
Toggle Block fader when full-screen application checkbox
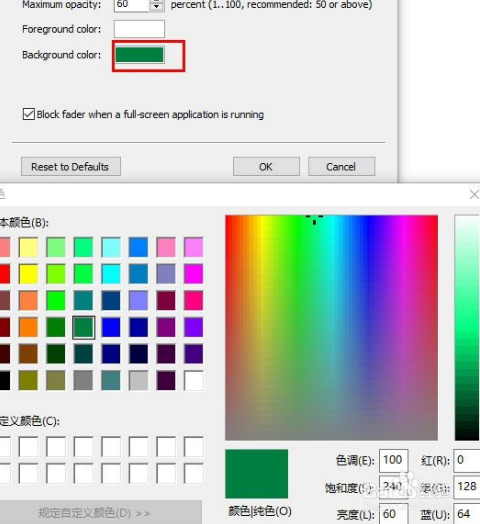pos(29,114)
